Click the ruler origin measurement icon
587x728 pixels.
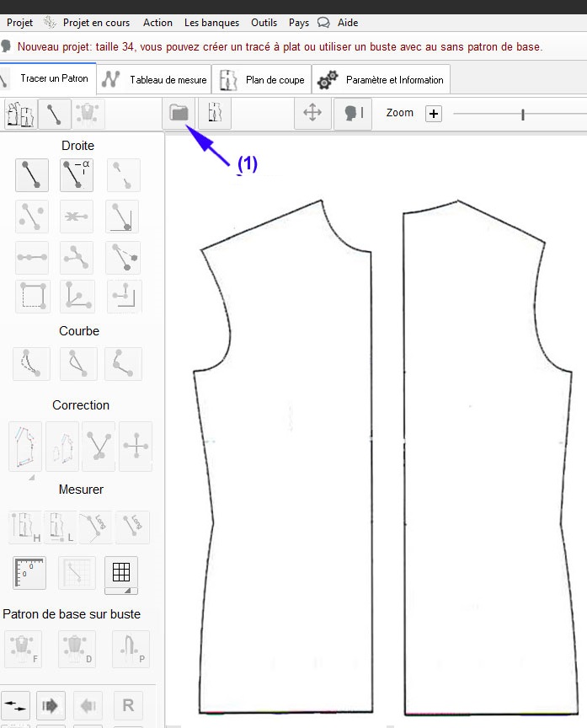point(29,573)
